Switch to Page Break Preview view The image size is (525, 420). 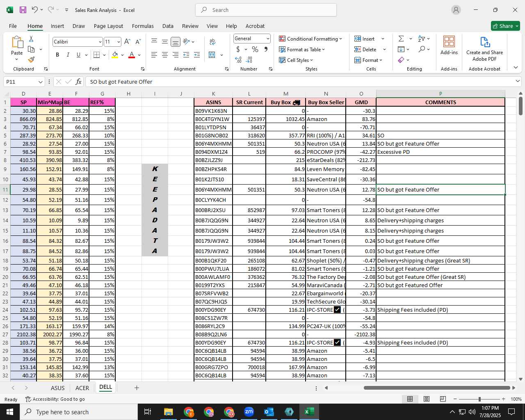coord(443,399)
